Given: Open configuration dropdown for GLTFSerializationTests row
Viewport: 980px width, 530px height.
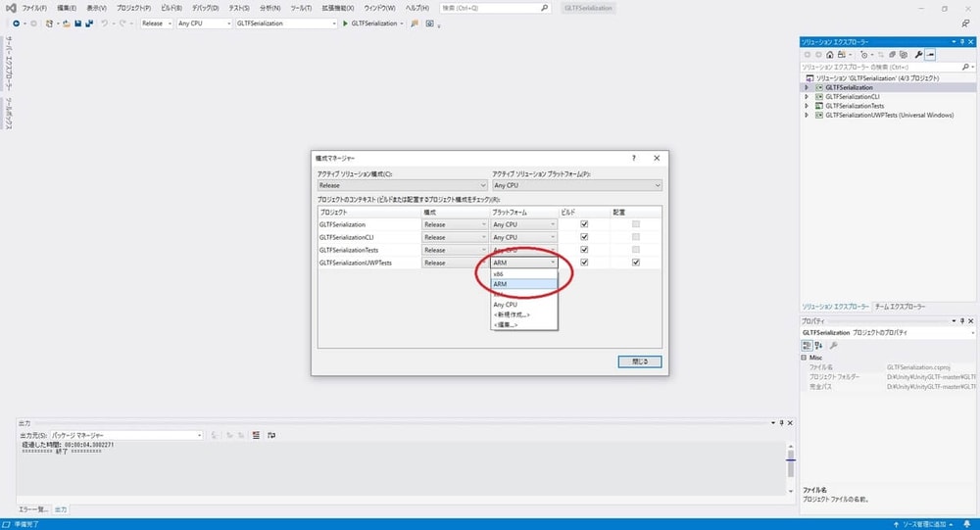Looking at the screenshot, I should point(455,250).
